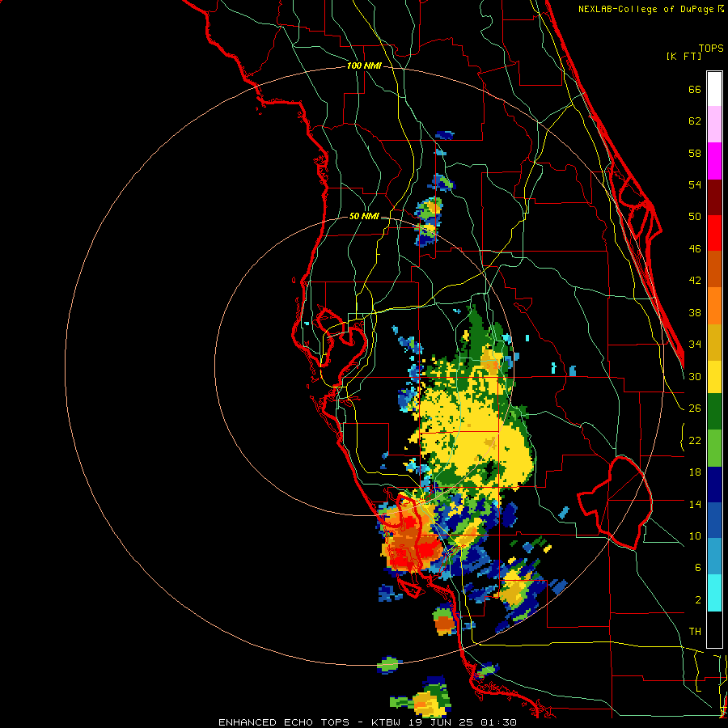Click the 62 scale label
This screenshot has width=728, height=728.
695,121
